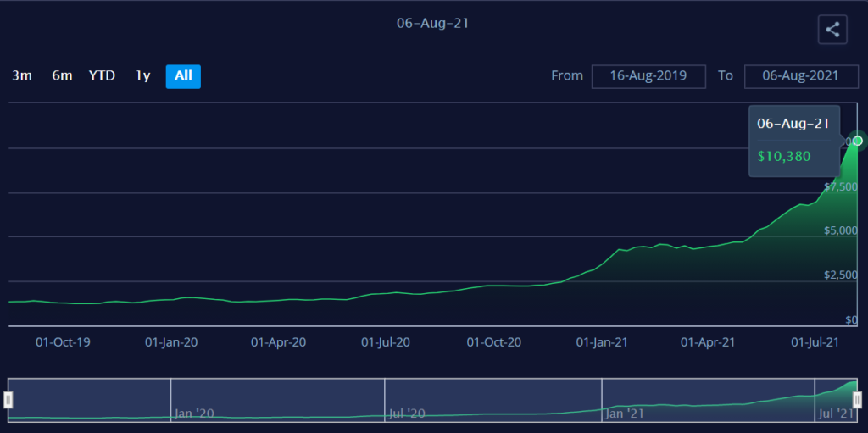Select the 3m time range

22,76
